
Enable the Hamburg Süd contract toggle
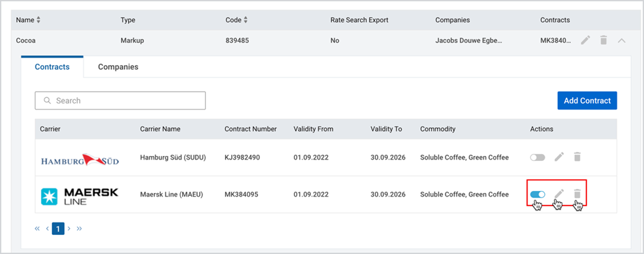tap(537, 157)
